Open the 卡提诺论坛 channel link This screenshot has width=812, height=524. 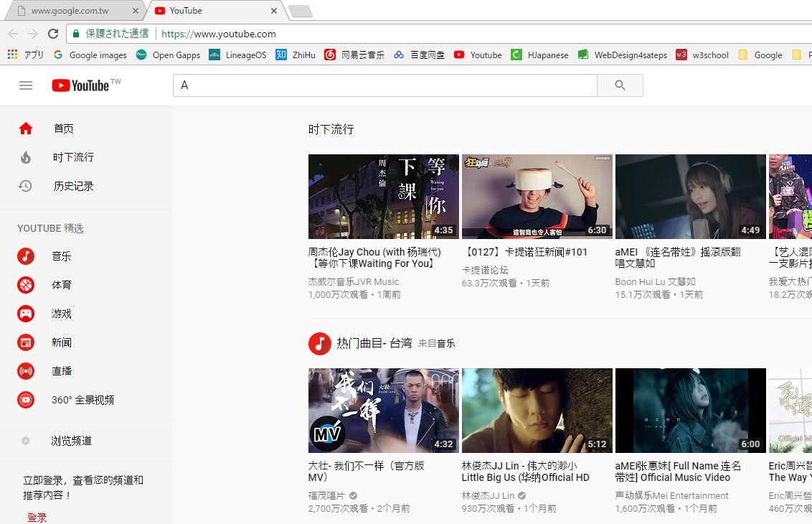485,270
